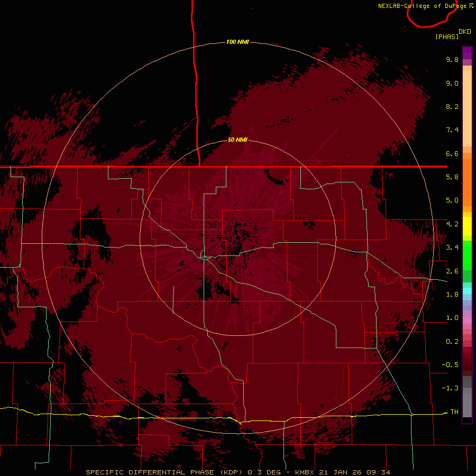Click the 8.2 scale value

coord(452,106)
